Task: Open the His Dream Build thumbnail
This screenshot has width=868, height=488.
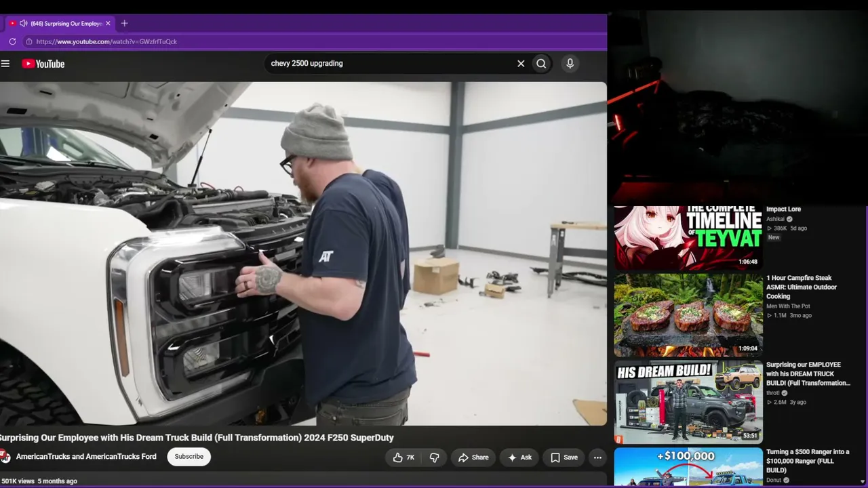Action: click(x=688, y=402)
